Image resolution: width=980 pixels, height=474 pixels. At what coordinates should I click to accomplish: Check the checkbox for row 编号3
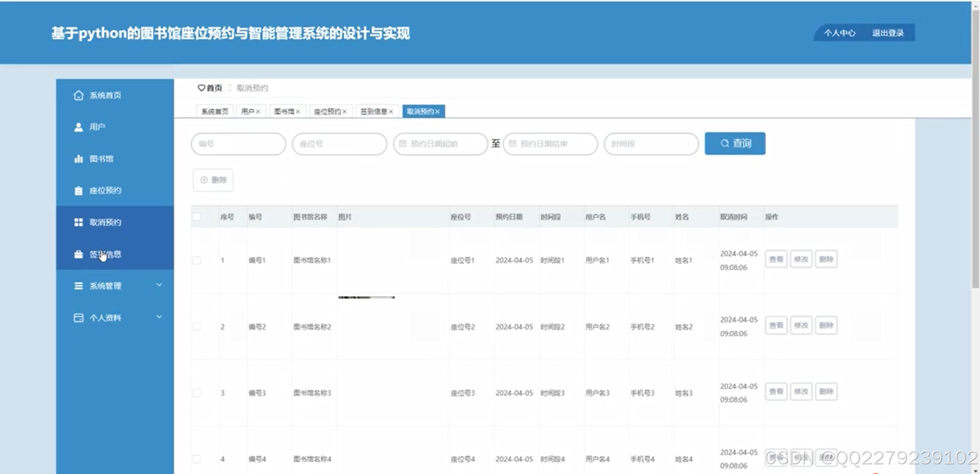tap(197, 393)
